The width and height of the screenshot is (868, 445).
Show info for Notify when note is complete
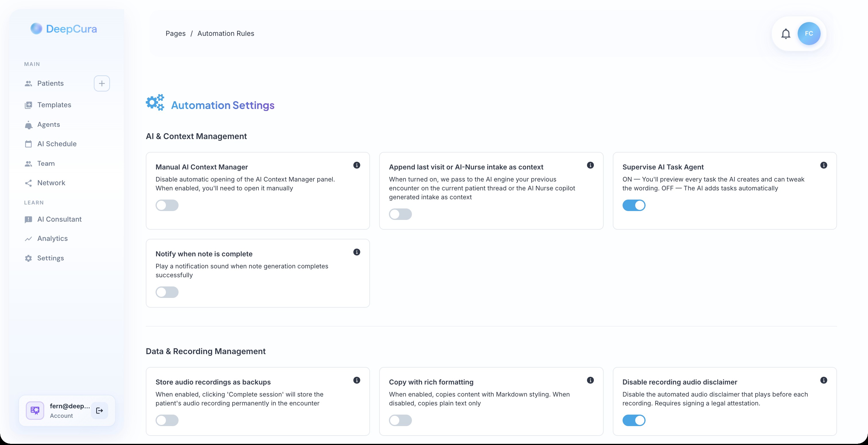point(356,252)
